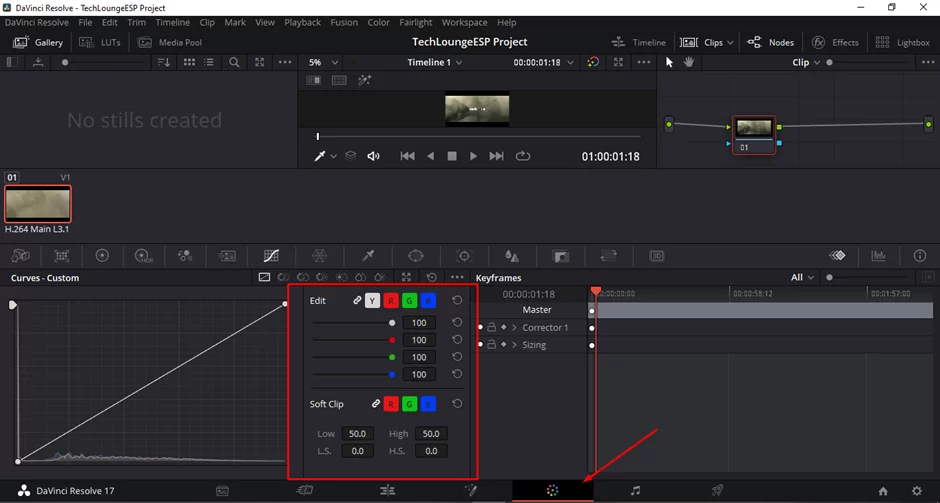
Task: Open the Sizing palette
Action: pyautogui.click(x=608, y=256)
